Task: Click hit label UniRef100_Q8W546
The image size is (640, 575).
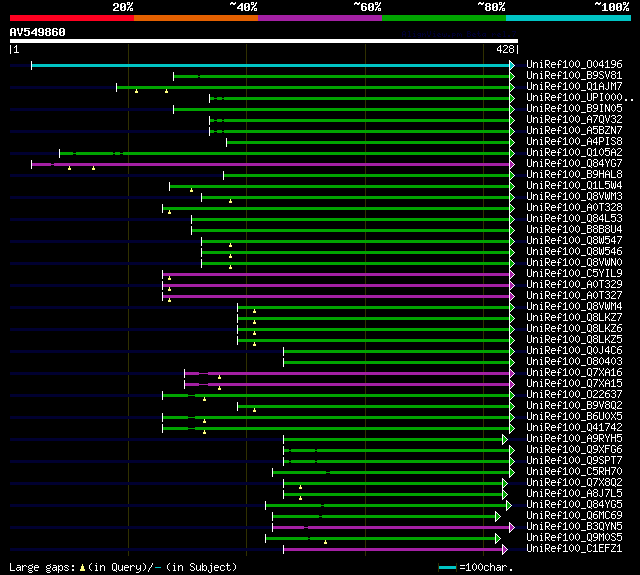Action: pyautogui.click(x=574, y=251)
